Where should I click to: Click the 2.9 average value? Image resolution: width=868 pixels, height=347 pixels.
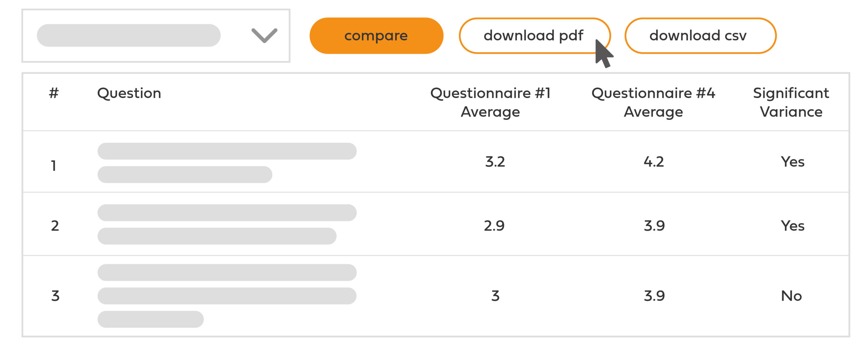tap(494, 226)
